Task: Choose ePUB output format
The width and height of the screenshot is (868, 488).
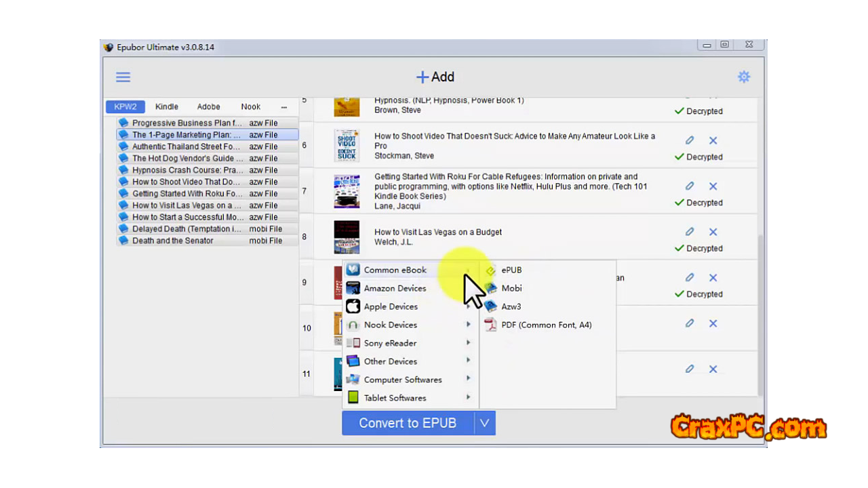Action: (x=511, y=270)
